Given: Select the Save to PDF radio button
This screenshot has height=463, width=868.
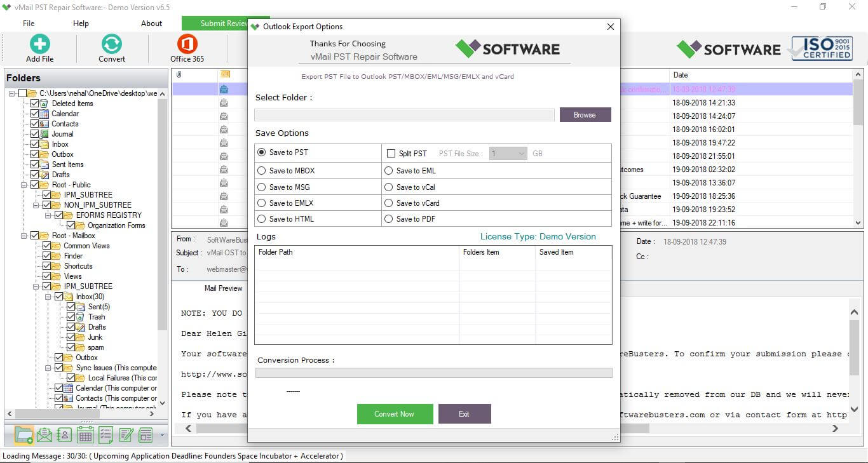Looking at the screenshot, I should coord(388,218).
